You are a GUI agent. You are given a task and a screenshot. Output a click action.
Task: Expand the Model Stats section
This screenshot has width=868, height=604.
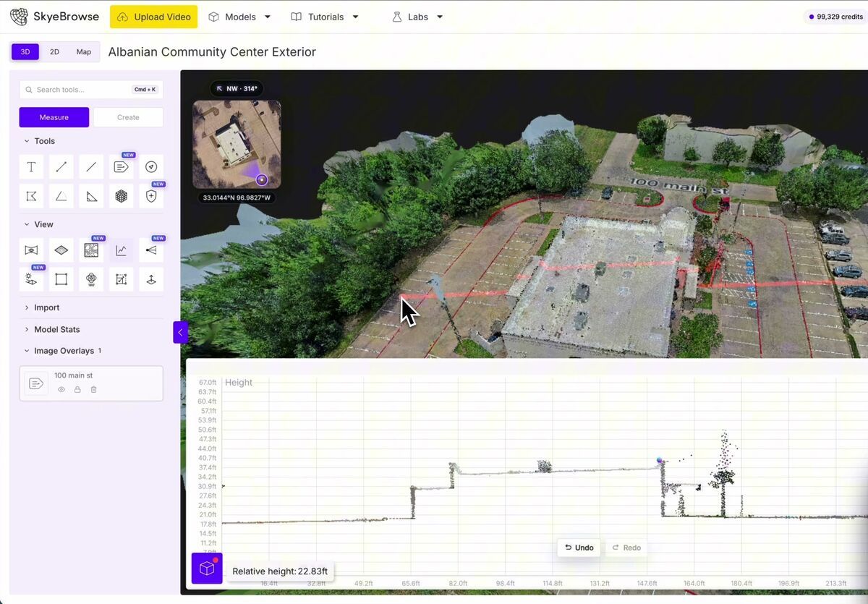[x=51, y=329]
